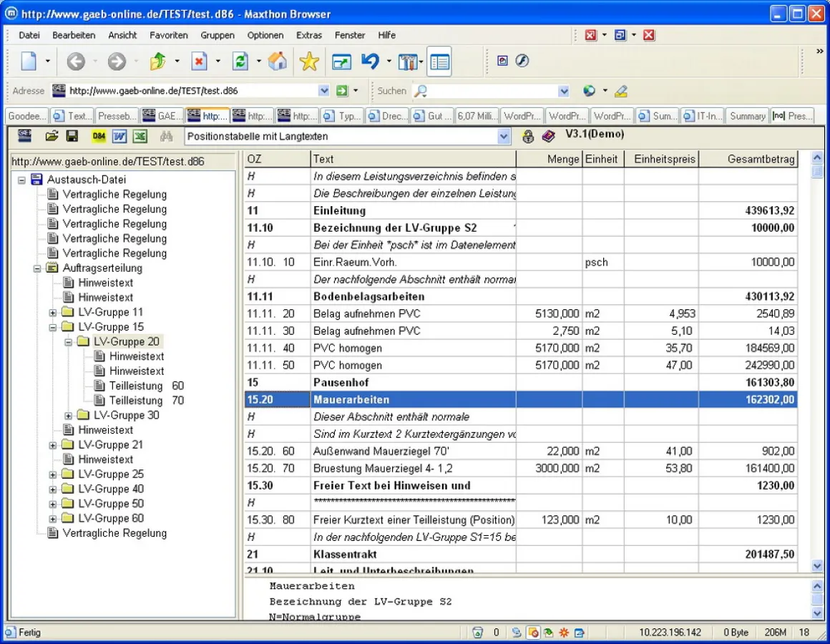
Task: Click the padlock icon beside the view dropdown
Action: coord(528,136)
